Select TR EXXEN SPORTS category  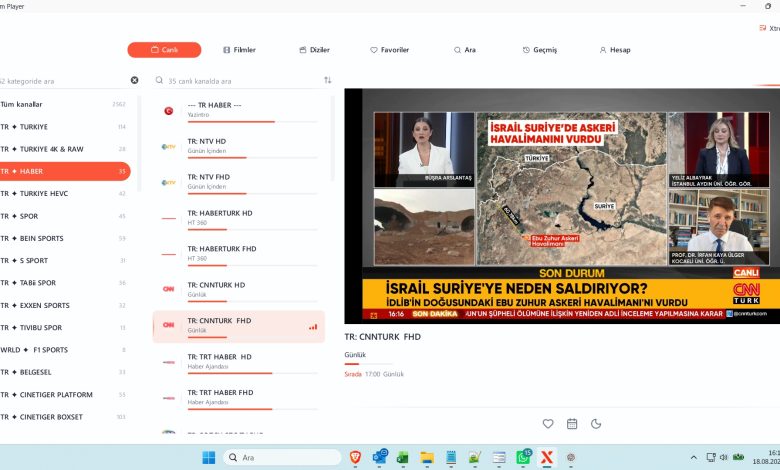65,305
